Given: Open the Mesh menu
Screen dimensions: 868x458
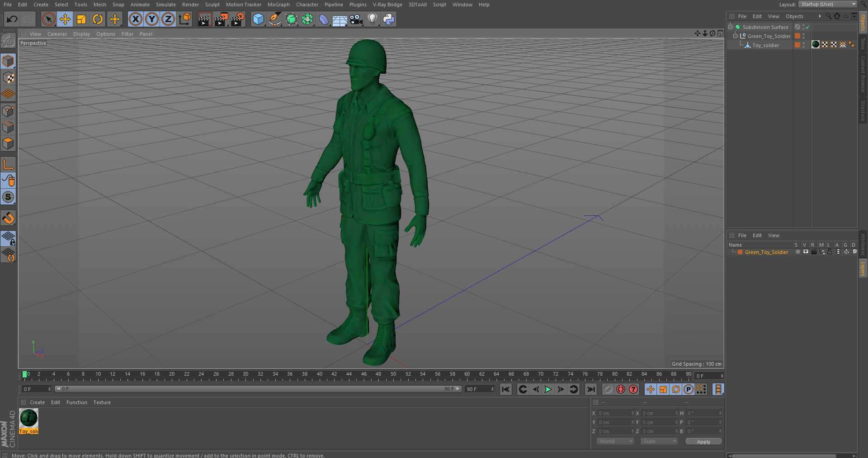Looking at the screenshot, I should 99,5.
